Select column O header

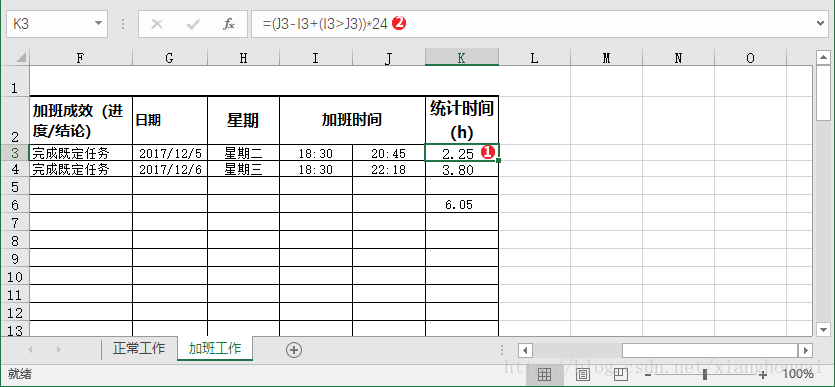(750, 58)
